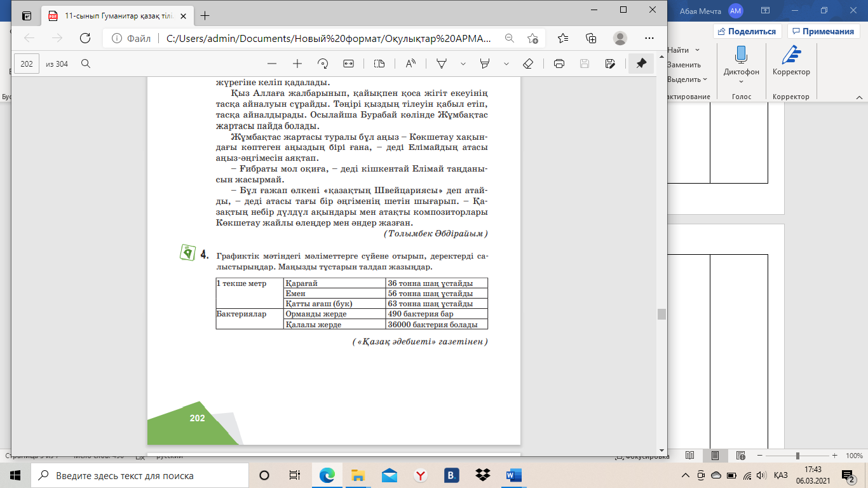Open Task View on the taskbar
The image size is (868, 488).
point(295,475)
